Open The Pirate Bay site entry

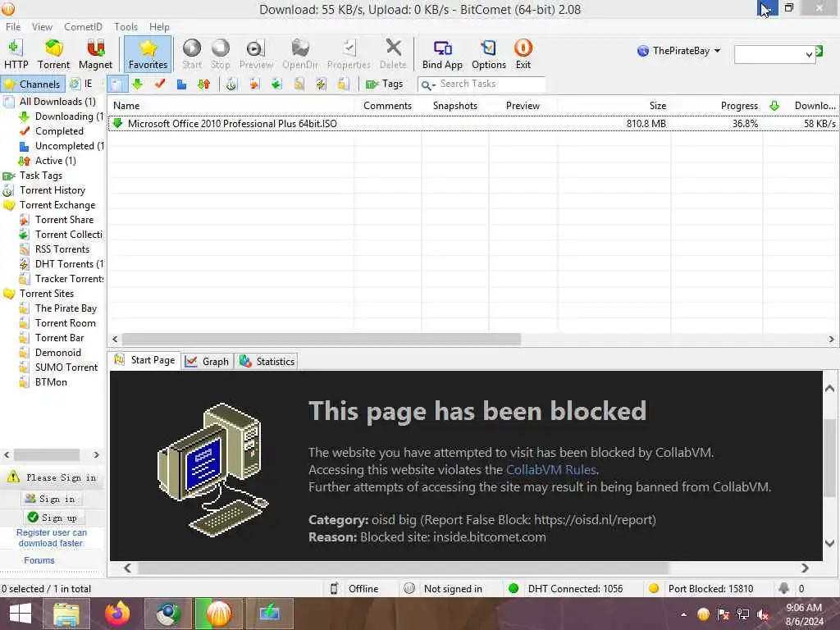tap(66, 308)
